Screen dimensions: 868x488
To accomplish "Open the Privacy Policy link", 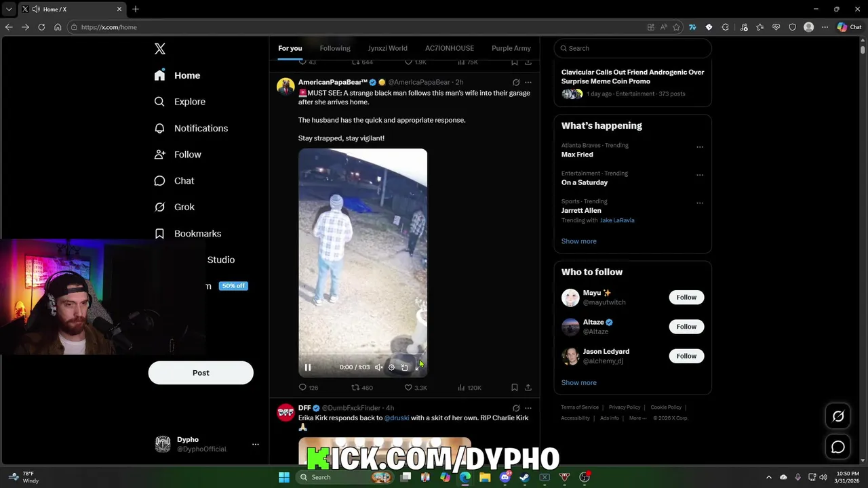I will 625,407.
